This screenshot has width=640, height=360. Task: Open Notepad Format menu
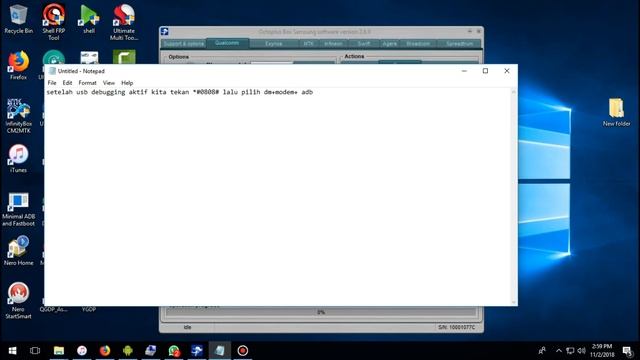pos(87,83)
